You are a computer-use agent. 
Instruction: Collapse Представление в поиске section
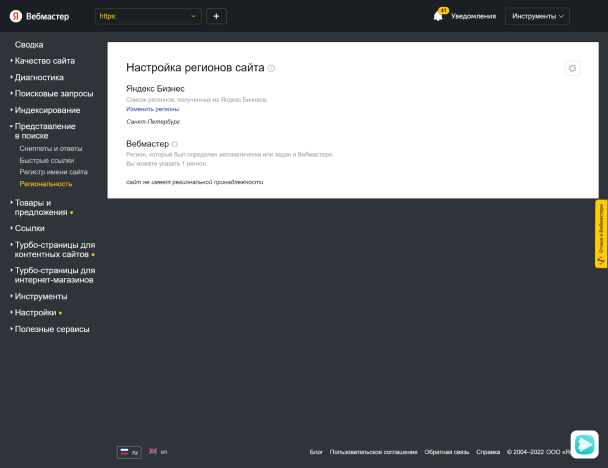[44, 131]
